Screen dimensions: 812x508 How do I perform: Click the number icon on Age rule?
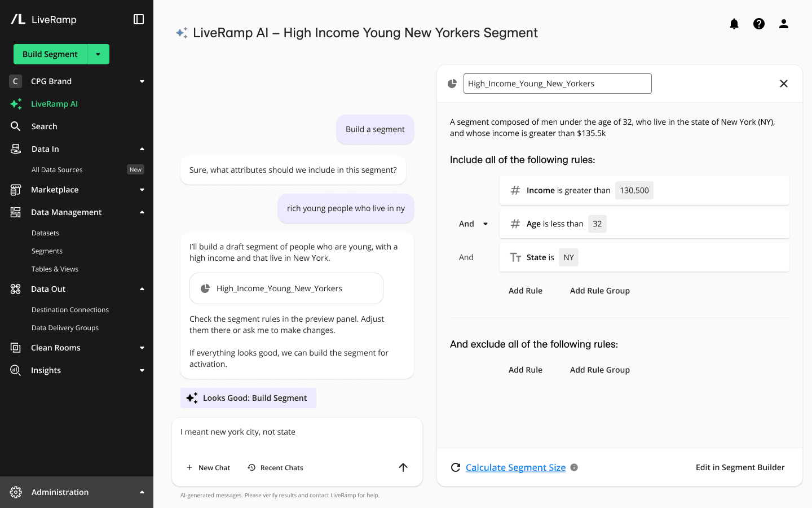[x=515, y=224]
